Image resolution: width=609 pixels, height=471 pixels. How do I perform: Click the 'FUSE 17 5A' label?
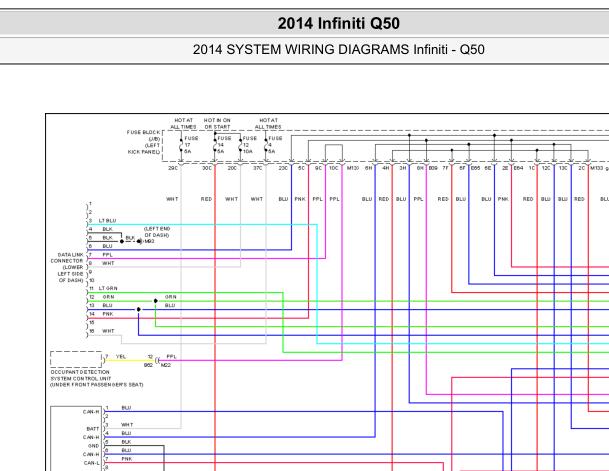pyautogui.click(x=191, y=145)
